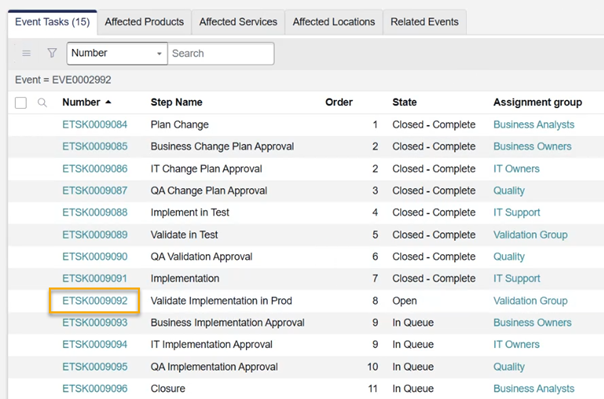604x399 pixels.
Task: Open task ETSK0009088
Action: (x=95, y=212)
